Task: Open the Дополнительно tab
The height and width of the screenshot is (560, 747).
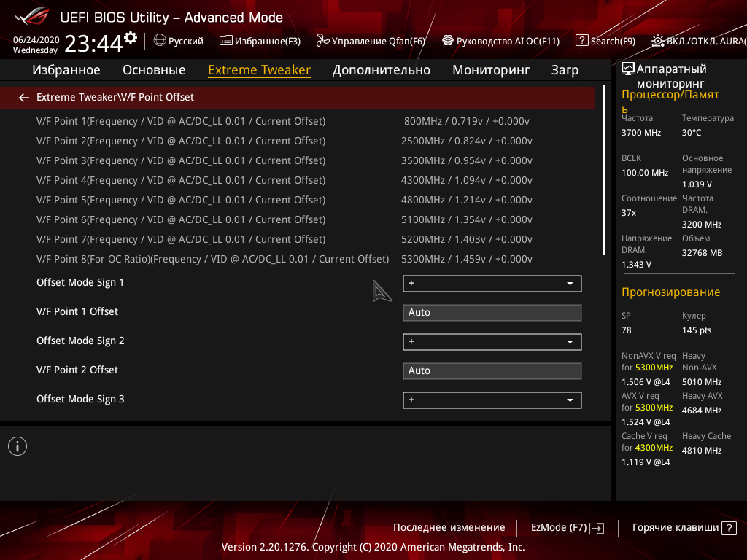Action: point(381,70)
